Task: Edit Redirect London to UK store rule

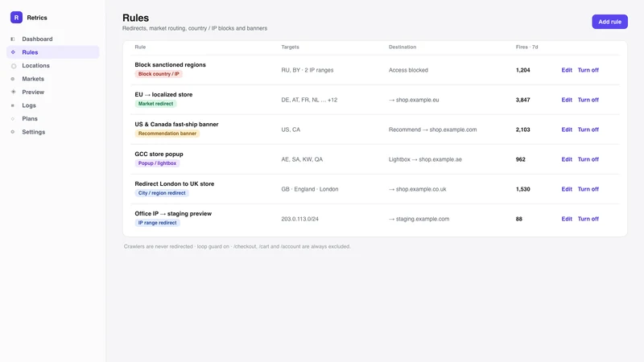Action: click(x=567, y=189)
